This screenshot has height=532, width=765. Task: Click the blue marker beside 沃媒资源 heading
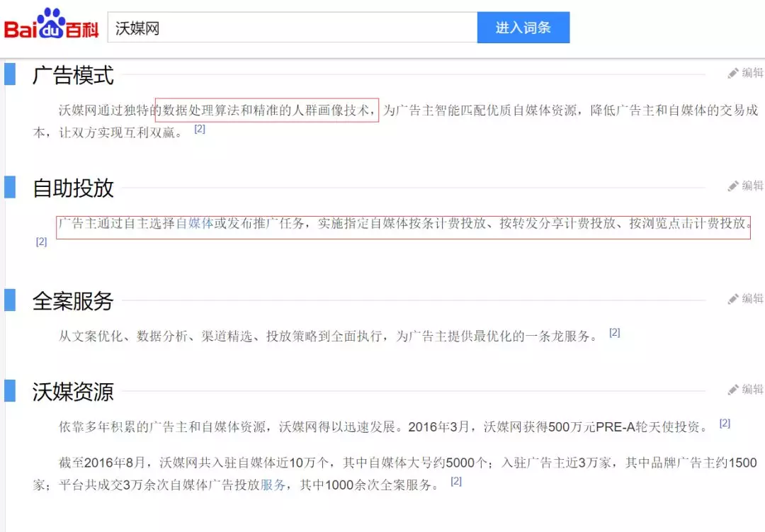10,390
